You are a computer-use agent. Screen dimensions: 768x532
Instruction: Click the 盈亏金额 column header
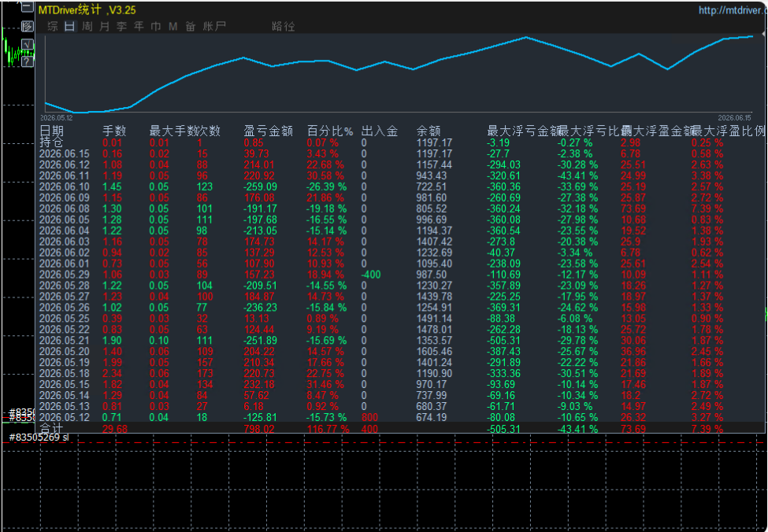(x=269, y=131)
